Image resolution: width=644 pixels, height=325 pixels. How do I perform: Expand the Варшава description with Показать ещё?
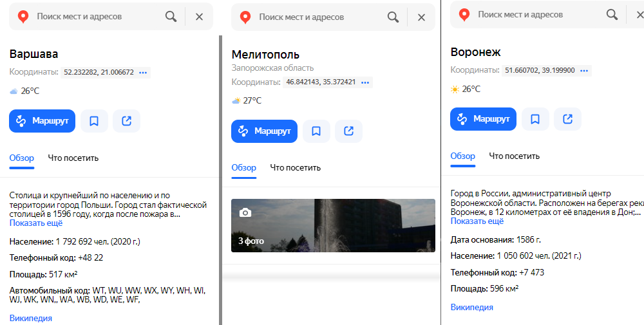point(36,223)
